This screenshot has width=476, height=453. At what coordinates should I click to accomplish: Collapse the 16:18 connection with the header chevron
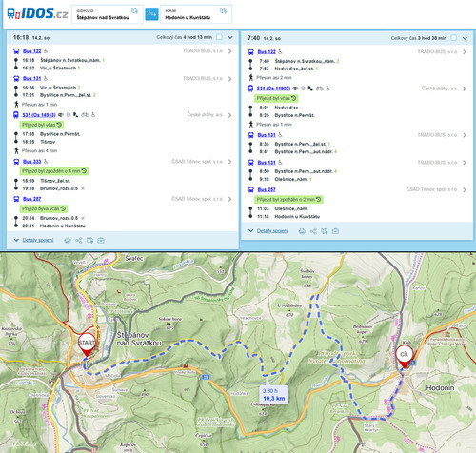click(x=230, y=37)
